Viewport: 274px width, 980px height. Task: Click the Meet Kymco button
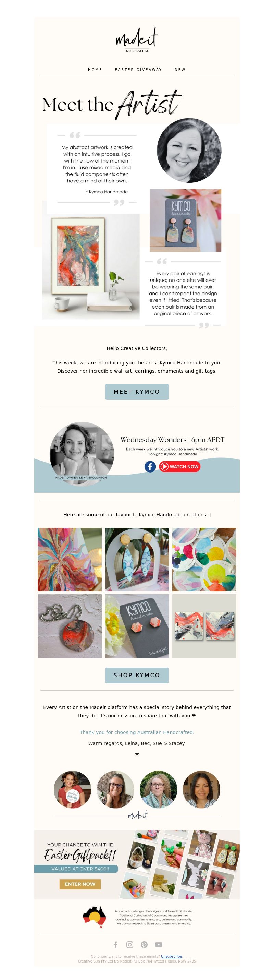point(137,392)
